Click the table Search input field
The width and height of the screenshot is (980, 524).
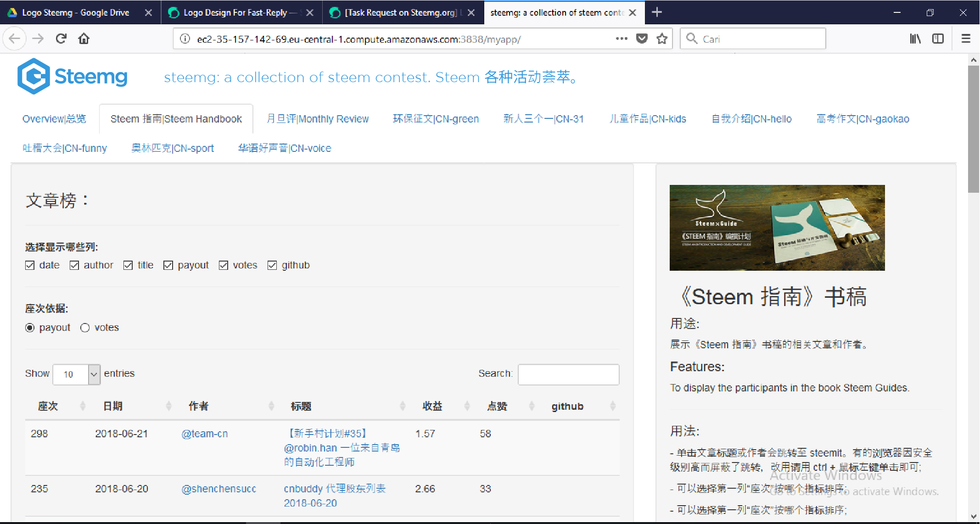pos(568,374)
